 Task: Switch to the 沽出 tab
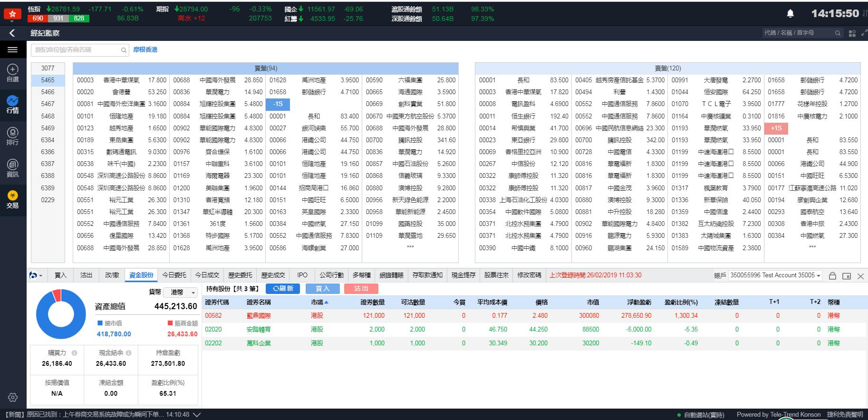[x=86, y=275]
